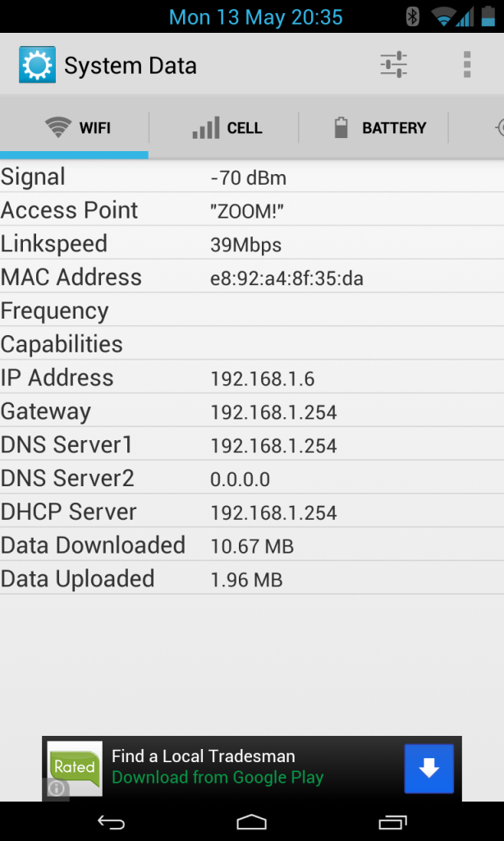
Task: Open the three-dot overflow menu
Action: click(x=467, y=65)
